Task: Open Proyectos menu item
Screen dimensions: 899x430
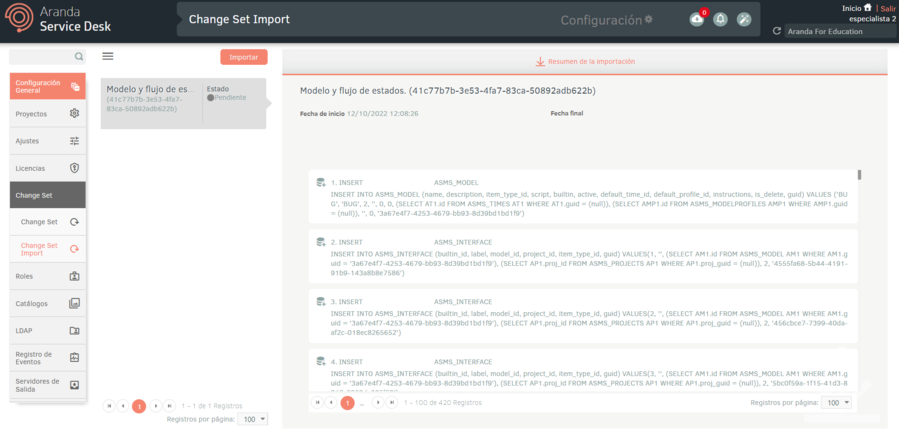Action: click(x=48, y=114)
